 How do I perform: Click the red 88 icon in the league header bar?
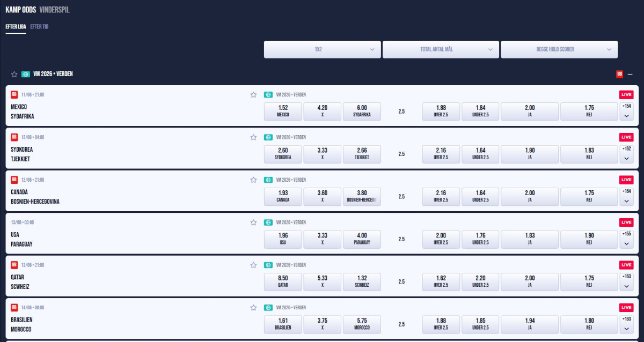click(x=619, y=73)
